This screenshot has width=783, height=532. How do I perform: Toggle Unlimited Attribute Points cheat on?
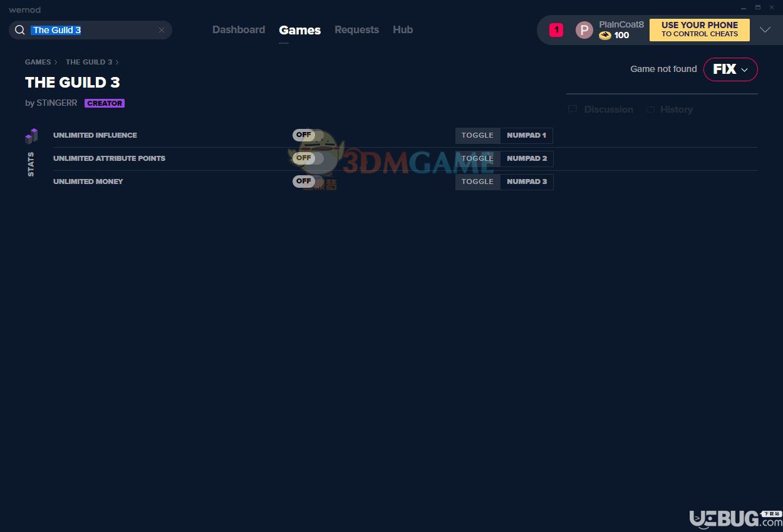pyautogui.click(x=308, y=158)
